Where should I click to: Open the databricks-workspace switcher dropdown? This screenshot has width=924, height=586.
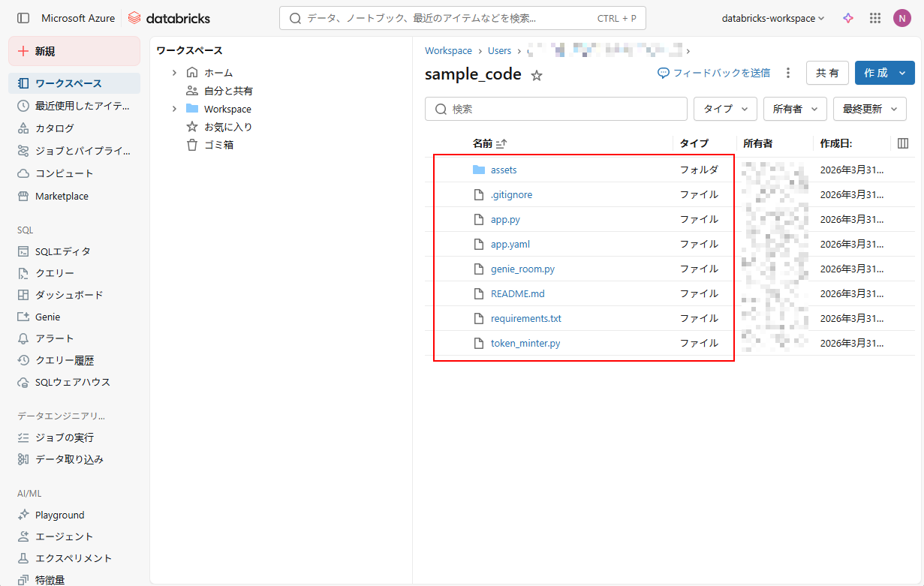772,18
